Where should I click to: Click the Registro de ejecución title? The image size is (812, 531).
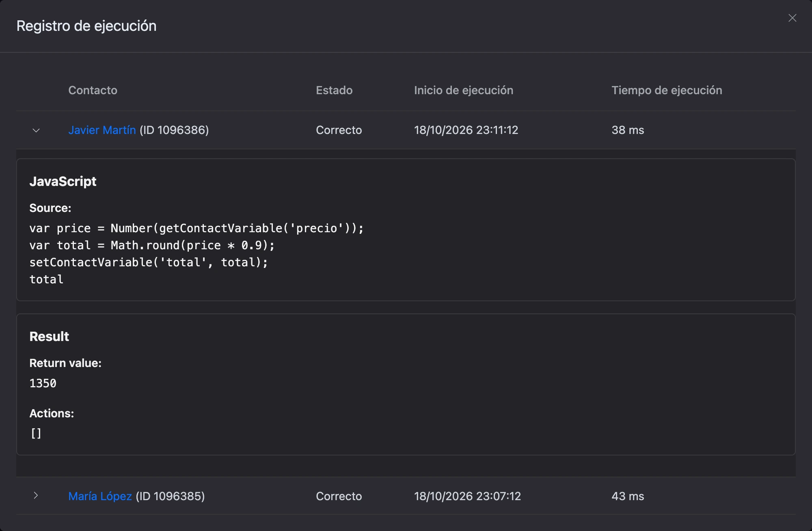86,26
